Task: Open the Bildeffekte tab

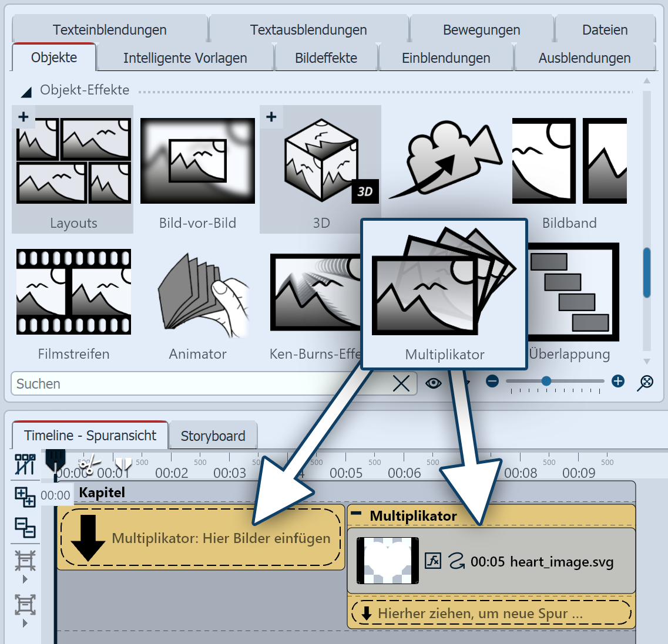Action: (x=326, y=58)
